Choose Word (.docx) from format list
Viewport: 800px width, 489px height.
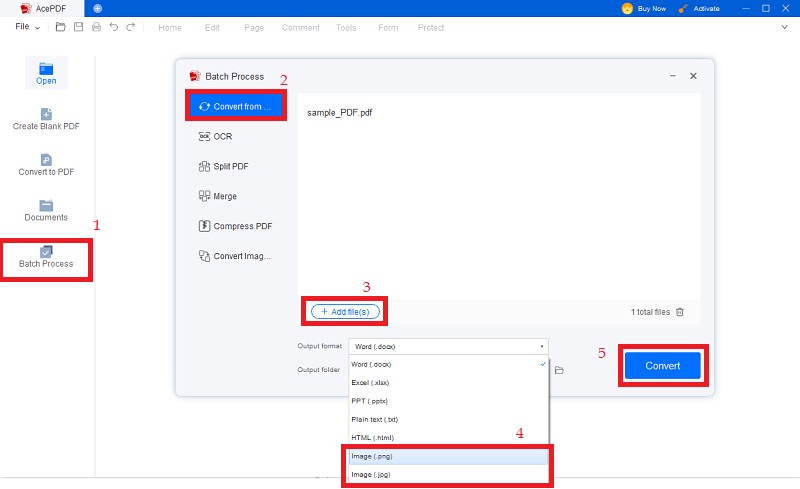[448, 364]
